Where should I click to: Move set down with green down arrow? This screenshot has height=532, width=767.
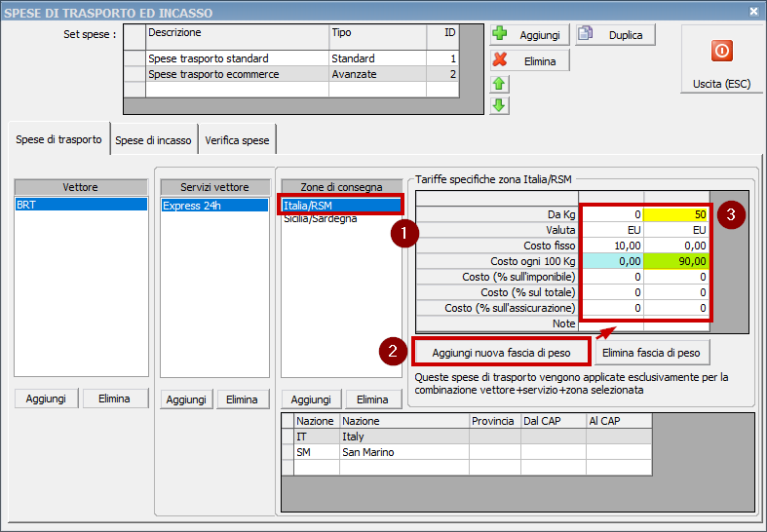coord(499,105)
